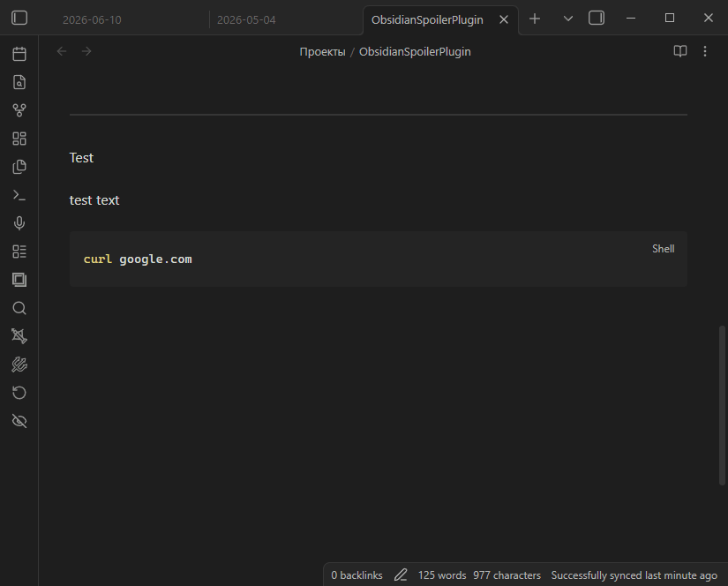Open the canvas grid icon in ribbon
The height and width of the screenshot is (586, 728).
[19, 139]
